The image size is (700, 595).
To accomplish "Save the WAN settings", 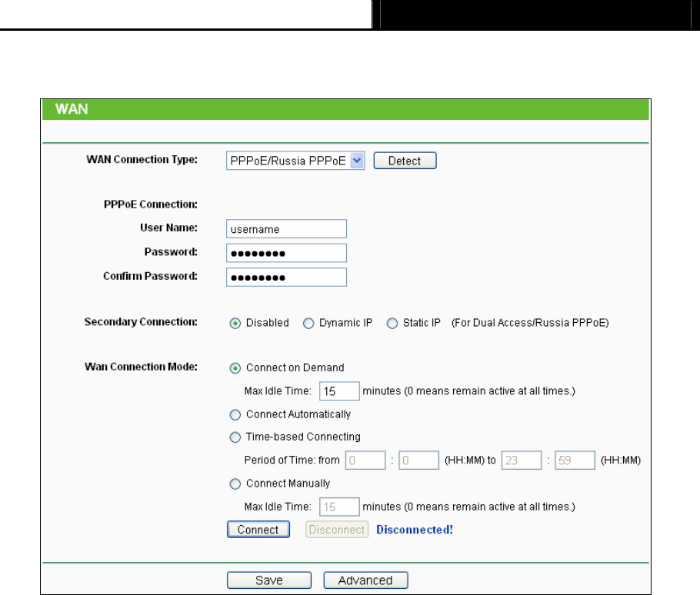I will tap(269, 580).
